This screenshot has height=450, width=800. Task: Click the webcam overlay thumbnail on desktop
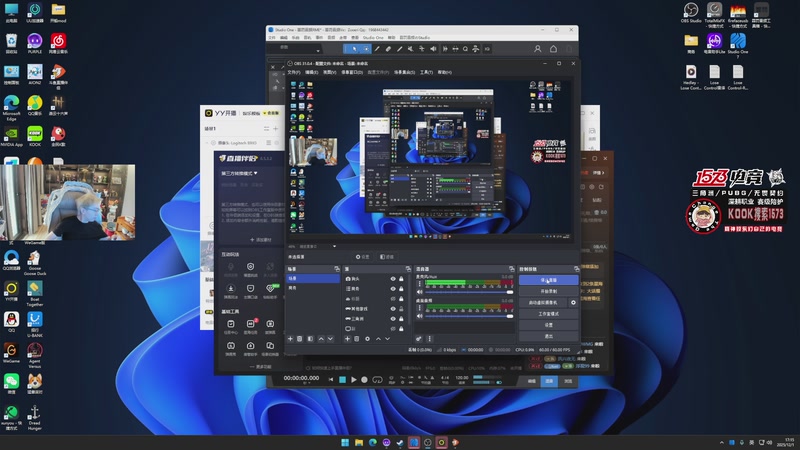(x=68, y=202)
